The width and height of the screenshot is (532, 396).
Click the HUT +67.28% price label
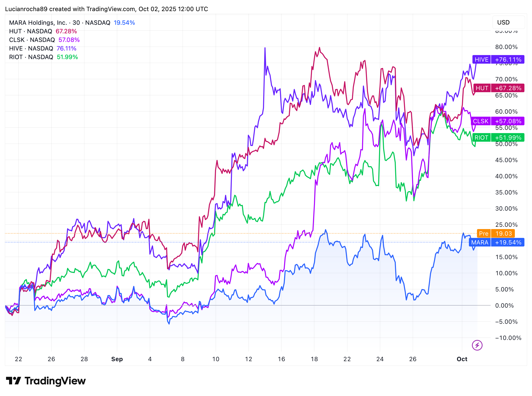(499, 88)
